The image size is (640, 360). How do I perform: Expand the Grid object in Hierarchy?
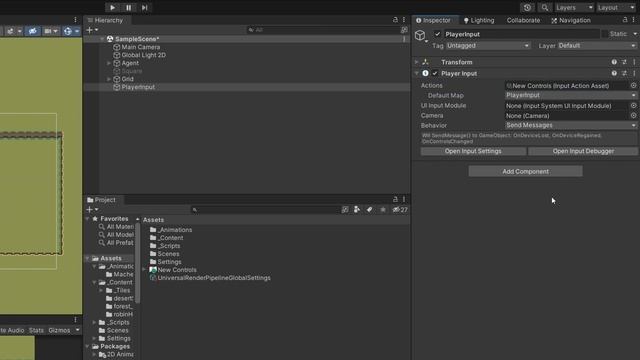(109, 79)
